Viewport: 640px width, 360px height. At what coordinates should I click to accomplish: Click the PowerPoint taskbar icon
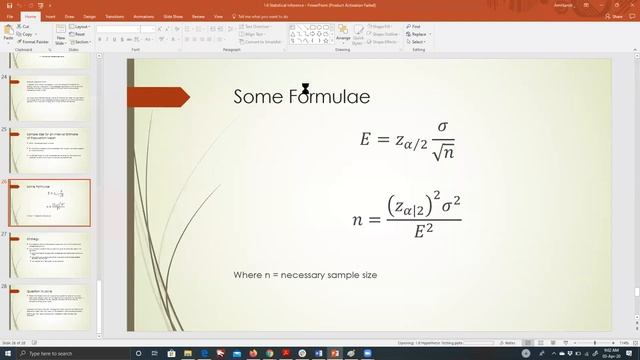click(335, 353)
